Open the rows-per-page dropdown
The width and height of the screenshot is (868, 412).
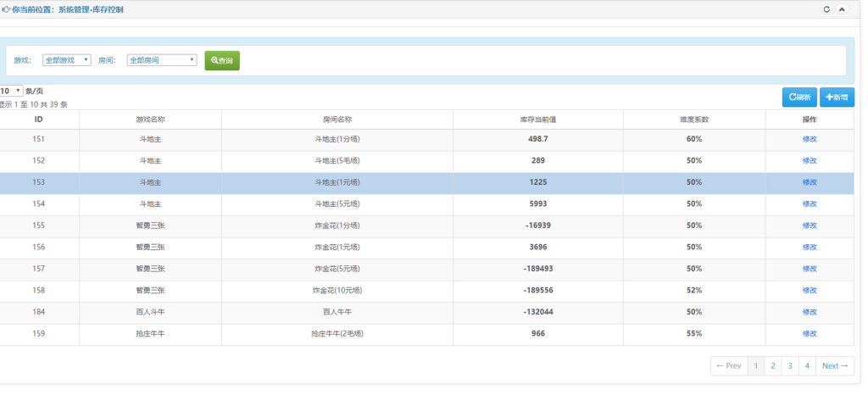click(x=11, y=91)
